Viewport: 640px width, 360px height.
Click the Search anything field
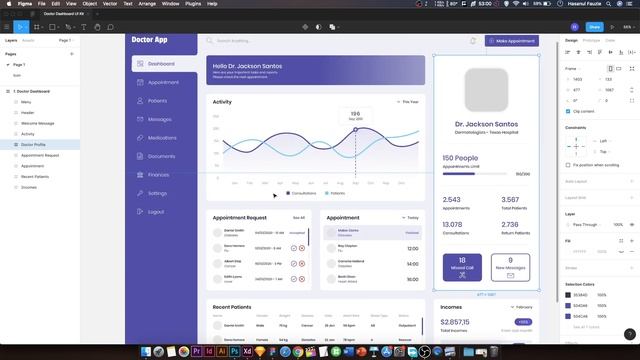point(234,41)
